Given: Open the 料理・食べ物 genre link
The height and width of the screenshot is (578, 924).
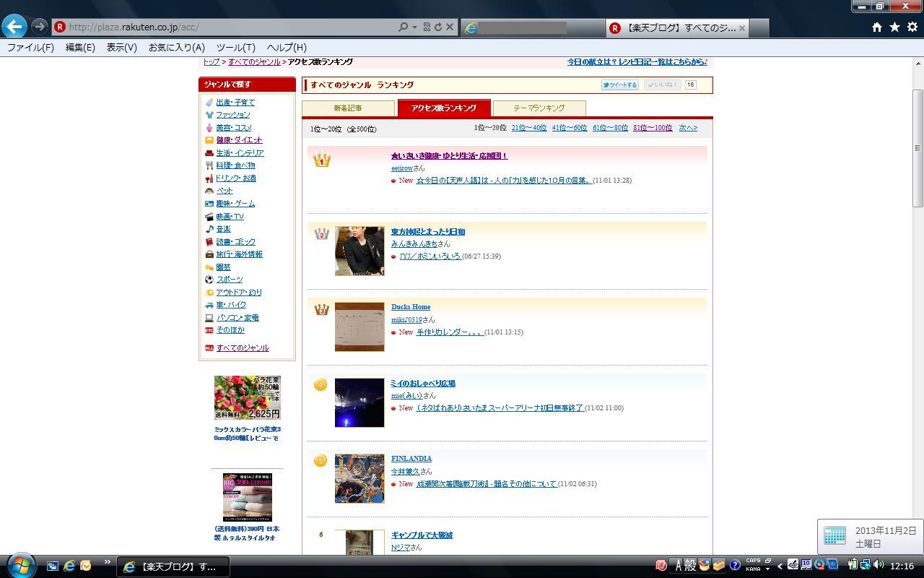Looking at the screenshot, I should 235,165.
